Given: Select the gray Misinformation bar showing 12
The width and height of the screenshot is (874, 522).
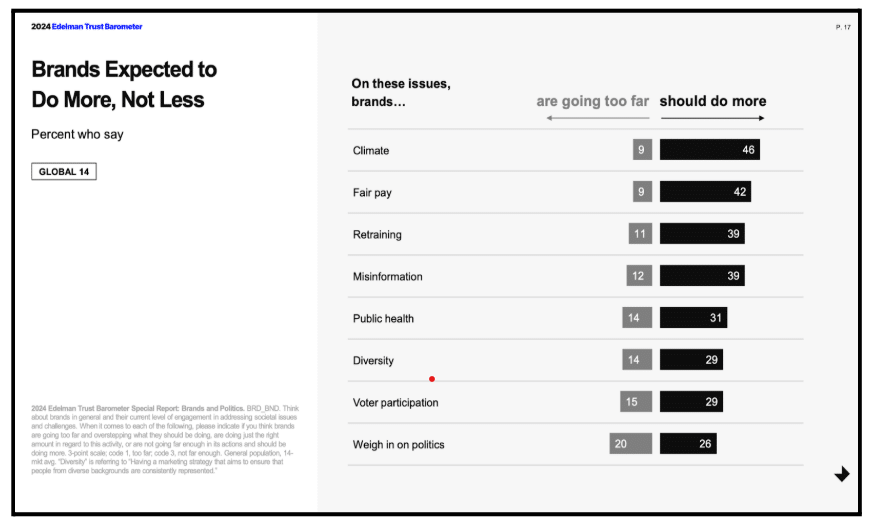Looking at the screenshot, I should tap(639, 276).
